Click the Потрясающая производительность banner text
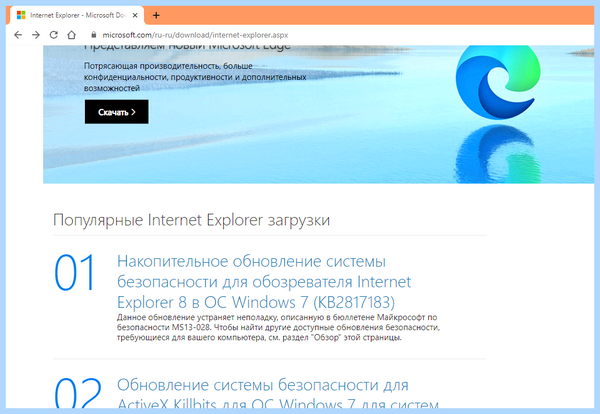Viewport: 600px width, 414px height. pyautogui.click(x=195, y=77)
